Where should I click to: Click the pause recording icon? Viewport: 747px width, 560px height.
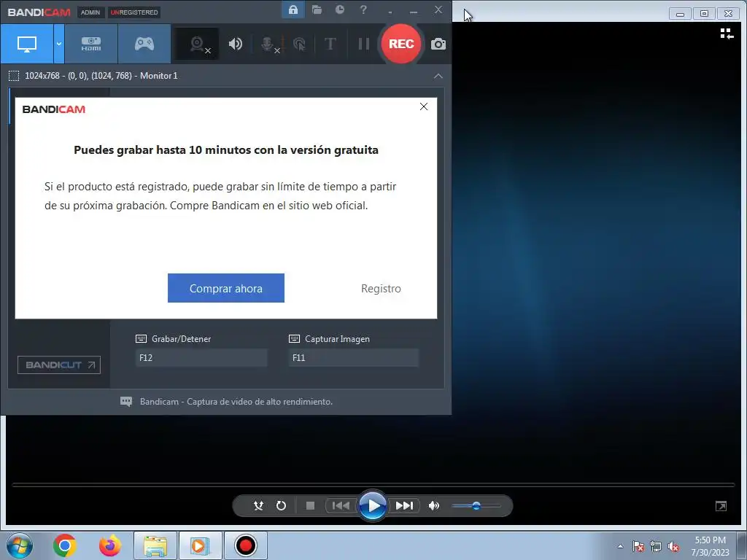pyautogui.click(x=363, y=44)
